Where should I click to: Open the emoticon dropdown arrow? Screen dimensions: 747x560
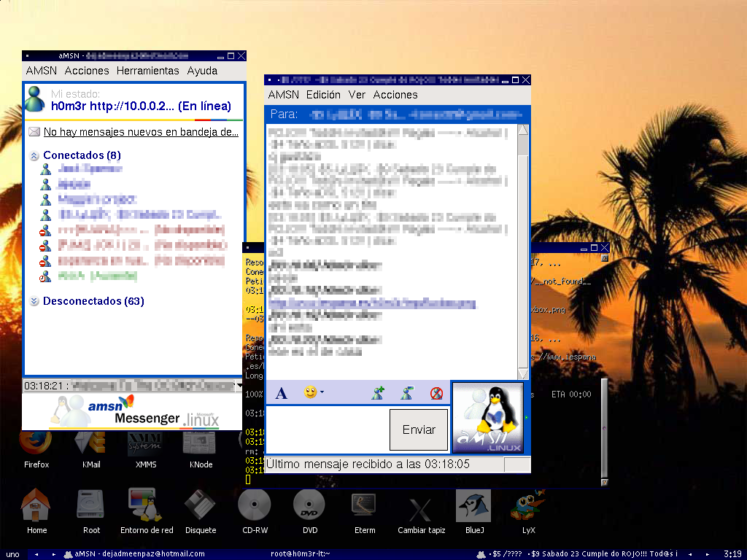[322, 392]
